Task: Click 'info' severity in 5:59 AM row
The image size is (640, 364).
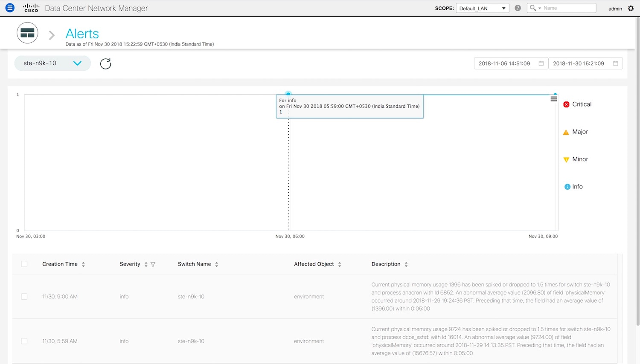Action: 124,341
